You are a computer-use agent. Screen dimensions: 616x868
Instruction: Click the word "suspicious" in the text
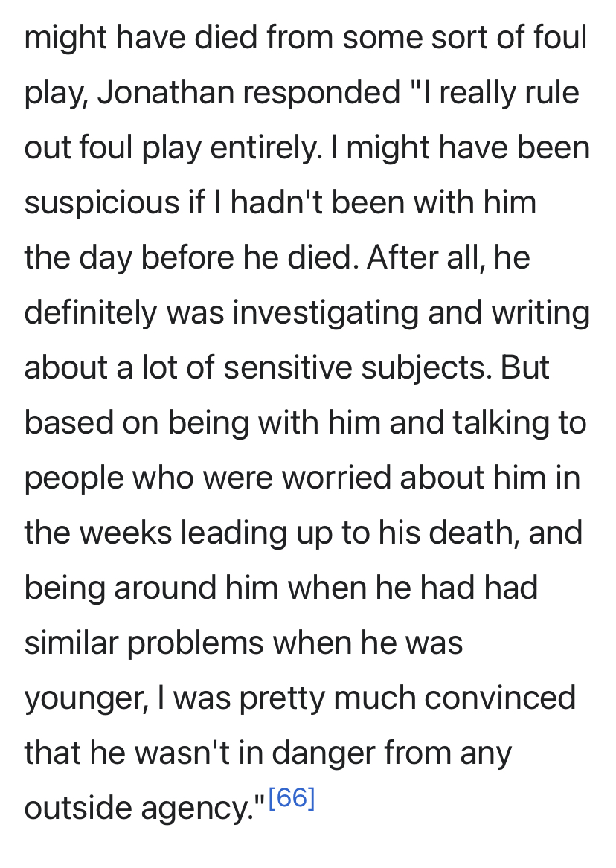point(102,202)
